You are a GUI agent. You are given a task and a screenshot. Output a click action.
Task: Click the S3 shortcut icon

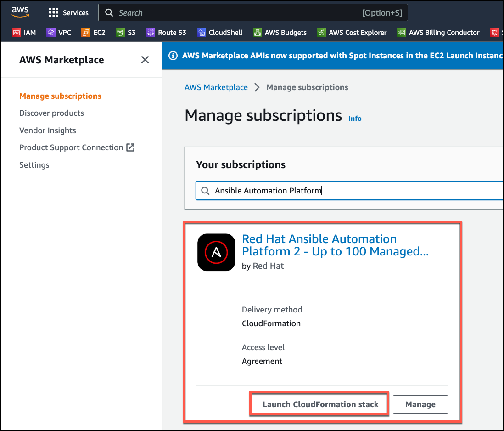tap(120, 33)
